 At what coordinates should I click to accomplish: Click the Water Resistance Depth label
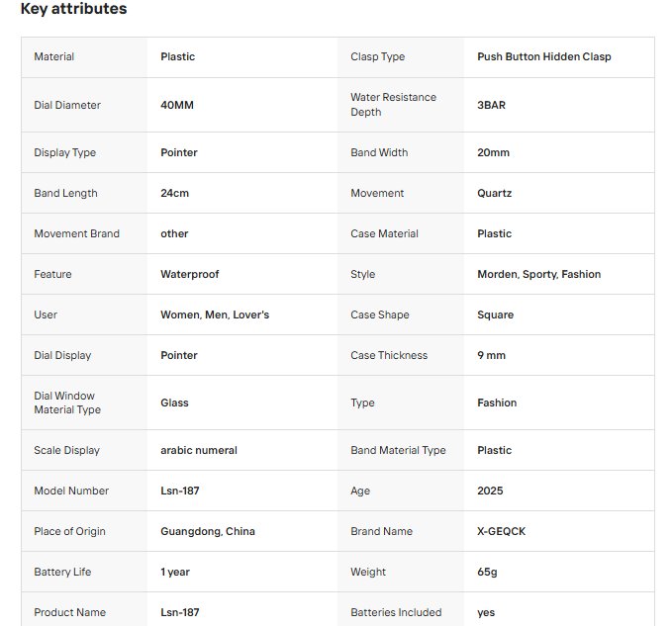click(x=393, y=105)
